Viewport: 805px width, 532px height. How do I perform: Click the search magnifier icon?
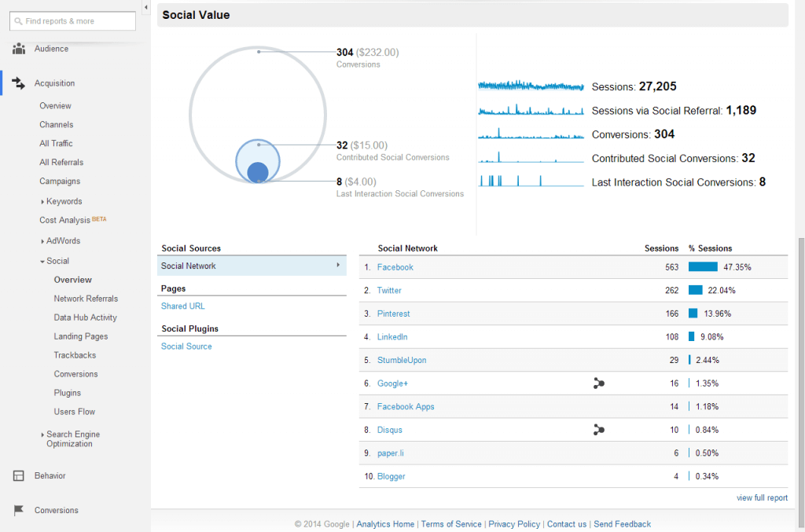[19, 21]
